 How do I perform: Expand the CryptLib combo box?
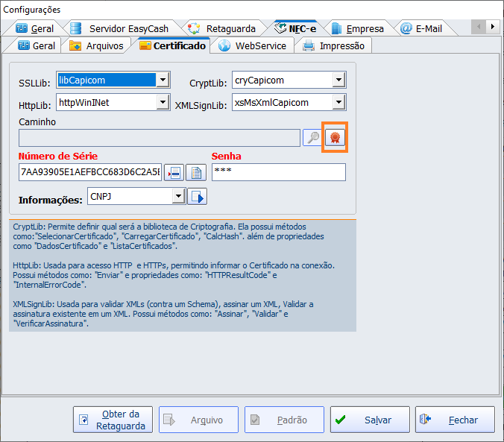(338, 80)
